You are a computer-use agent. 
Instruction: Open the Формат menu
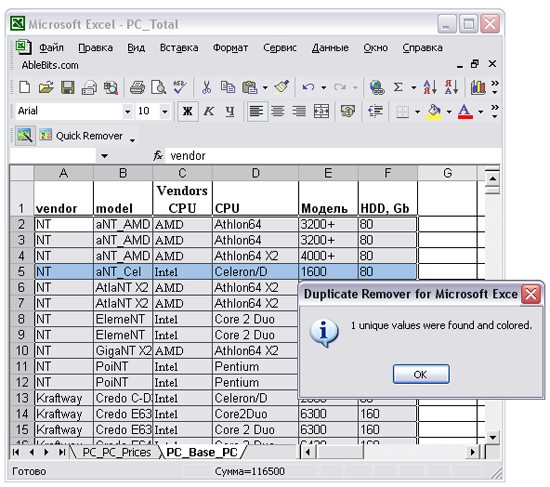(x=230, y=48)
